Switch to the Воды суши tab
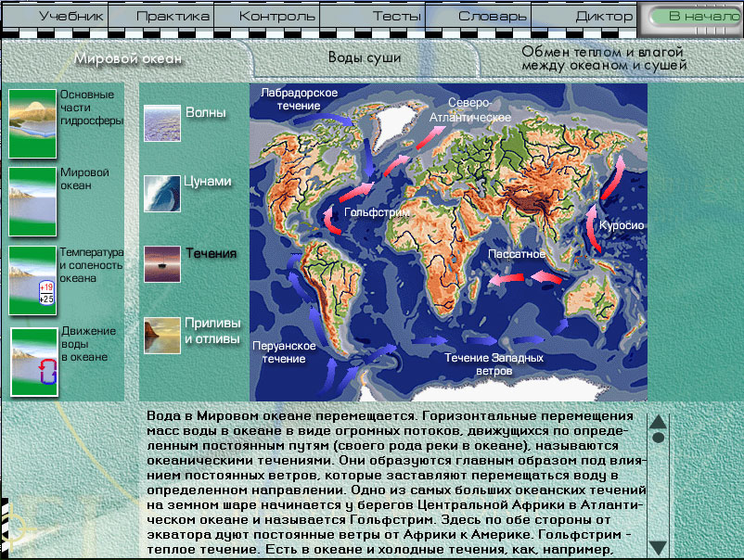744x560 pixels. click(365, 57)
